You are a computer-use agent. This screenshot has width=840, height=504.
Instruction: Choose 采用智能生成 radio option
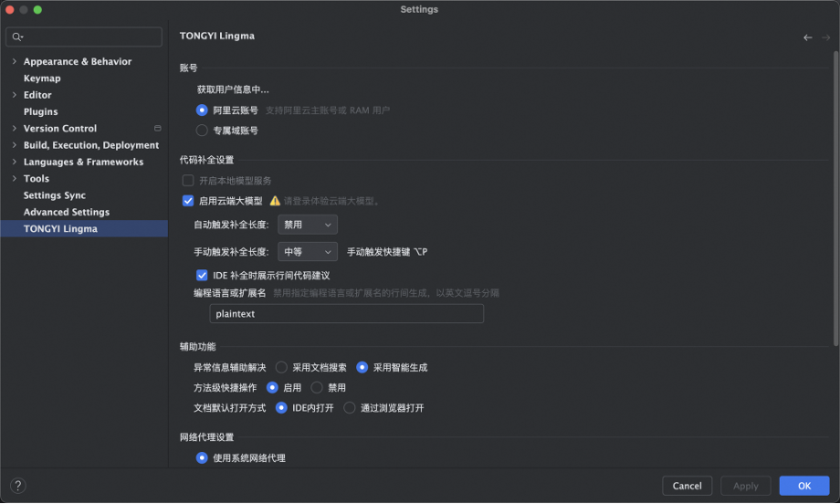pyautogui.click(x=362, y=367)
